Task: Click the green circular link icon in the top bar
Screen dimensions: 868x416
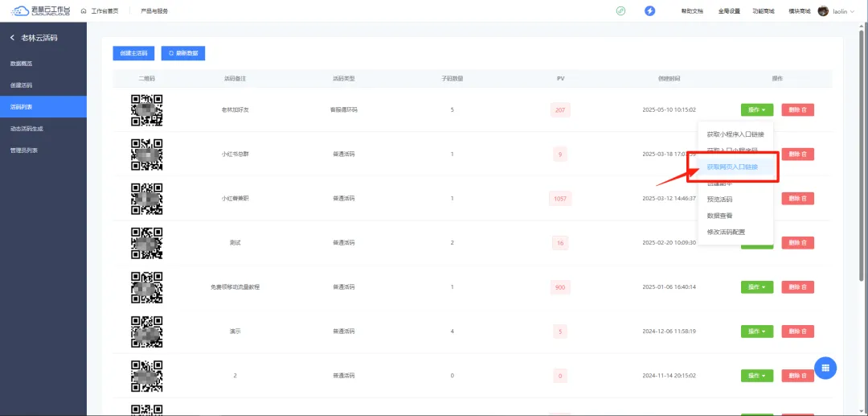Action: pyautogui.click(x=620, y=11)
